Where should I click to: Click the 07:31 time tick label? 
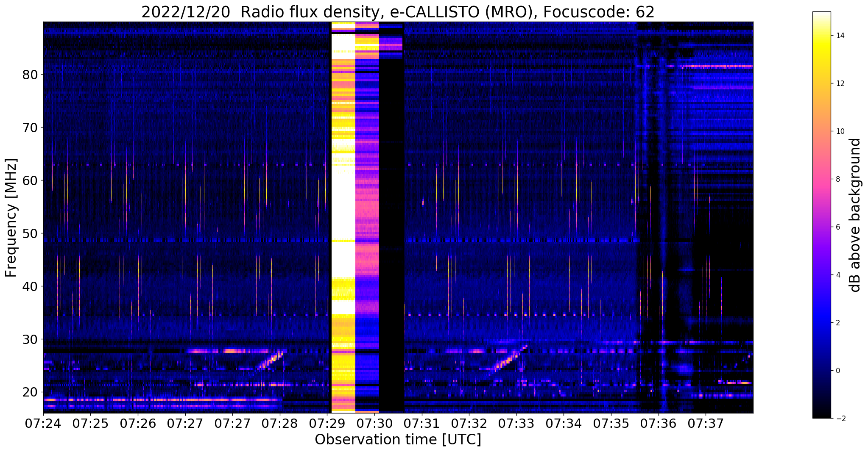click(x=422, y=423)
